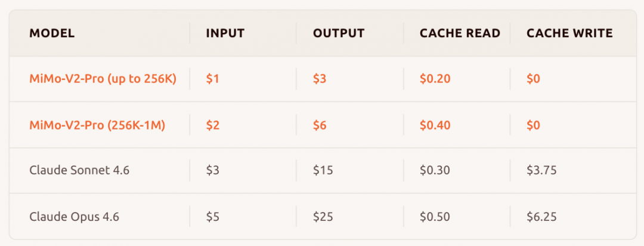This screenshot has width=644, height=246.
Task: Click the MODEL column header
Action: [52, 33]
